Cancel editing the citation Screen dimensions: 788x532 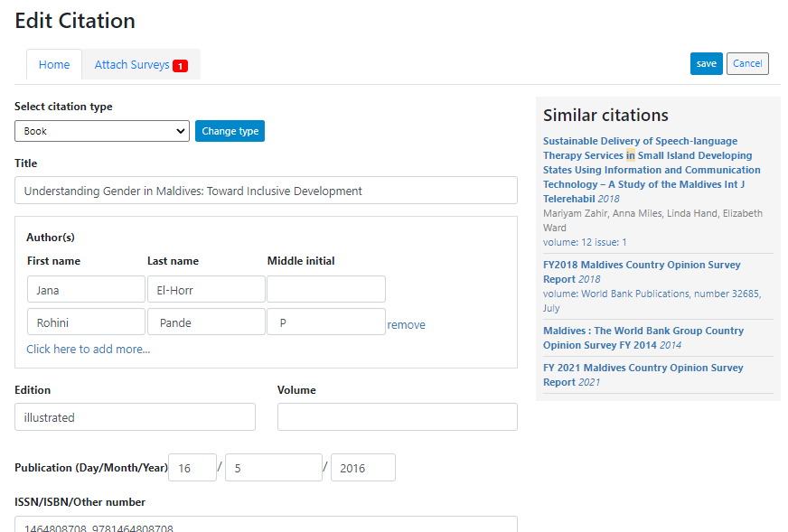pyautogui.click(x=747, y=64)
